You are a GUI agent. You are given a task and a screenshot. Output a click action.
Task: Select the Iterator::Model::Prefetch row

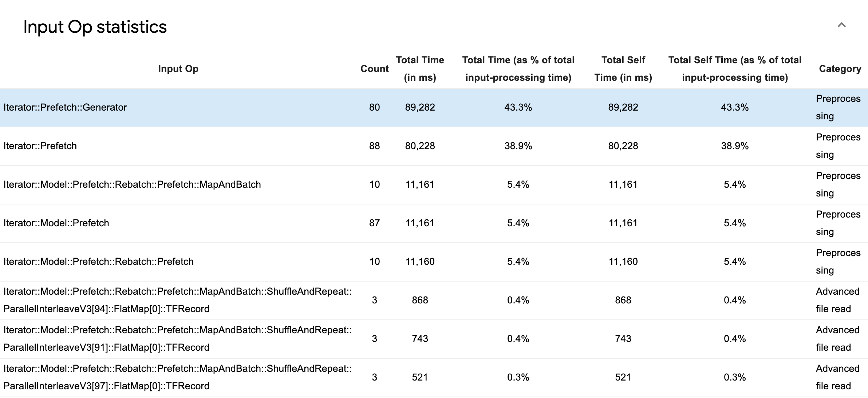56,223
